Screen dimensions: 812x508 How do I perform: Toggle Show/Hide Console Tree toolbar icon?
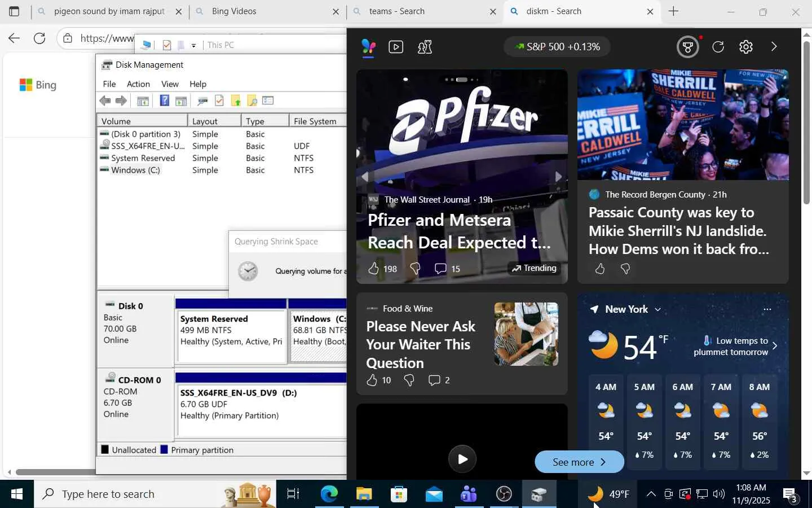(x=143, y=100)
